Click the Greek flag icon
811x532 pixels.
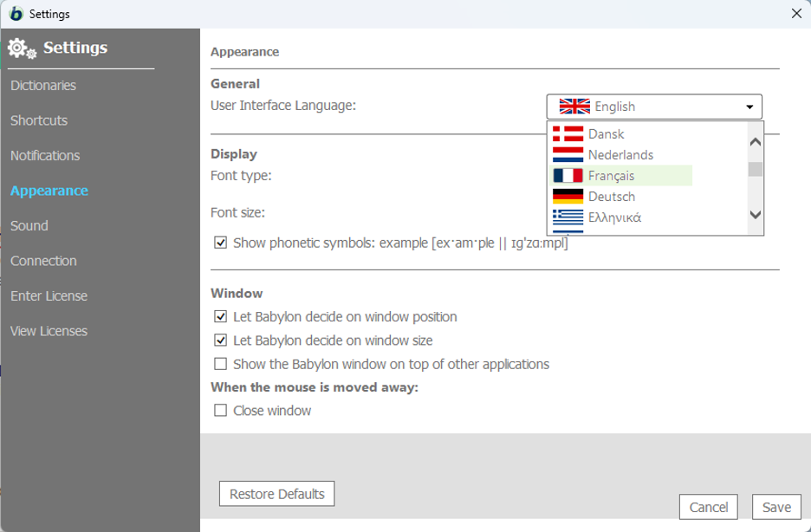coord(568,217)
